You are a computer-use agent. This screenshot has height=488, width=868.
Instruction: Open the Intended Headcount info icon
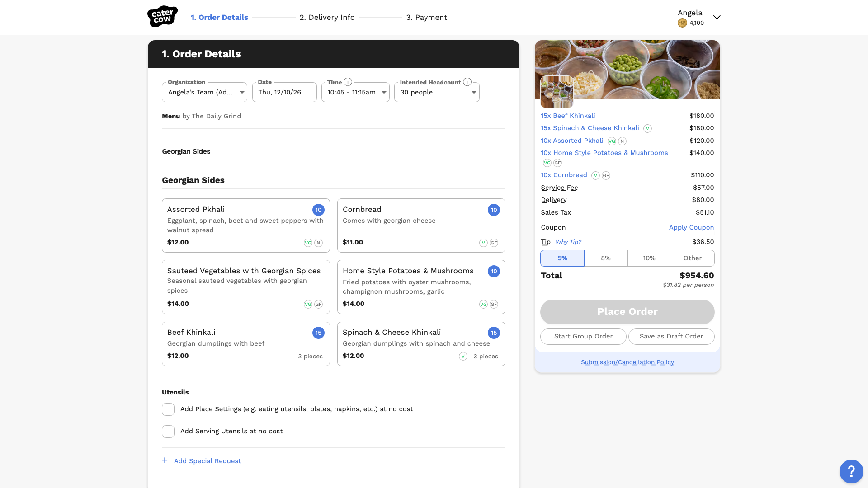click(467, 82)
